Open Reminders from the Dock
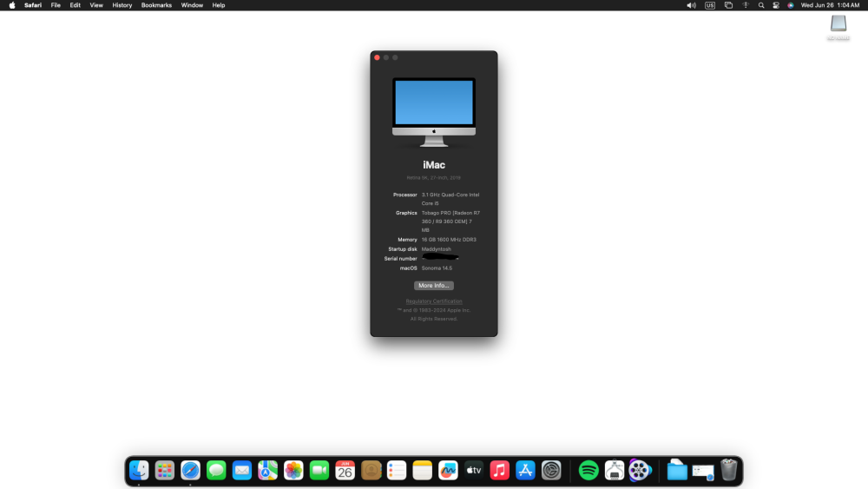 (397, 471)
